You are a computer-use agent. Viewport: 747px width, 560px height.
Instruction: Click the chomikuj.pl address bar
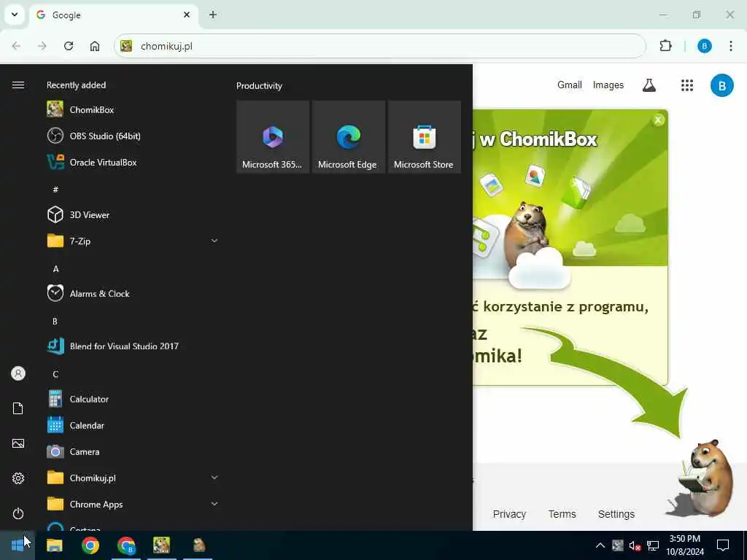click(x=379, y=46)
